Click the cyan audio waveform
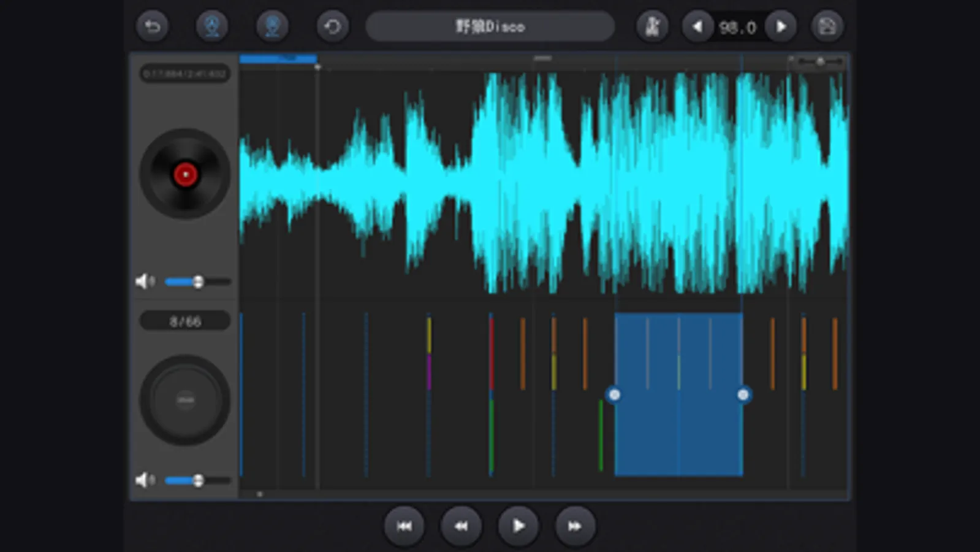 coord(544,183)
